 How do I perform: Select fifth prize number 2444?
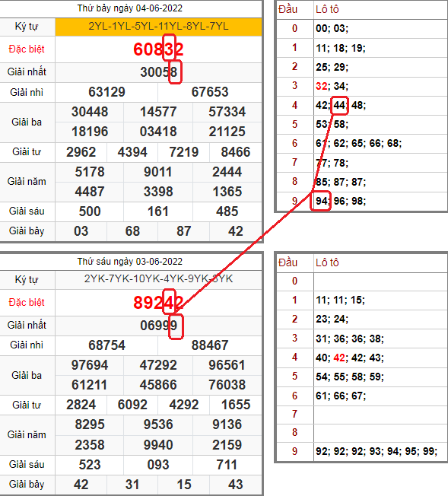click(227, 172)
